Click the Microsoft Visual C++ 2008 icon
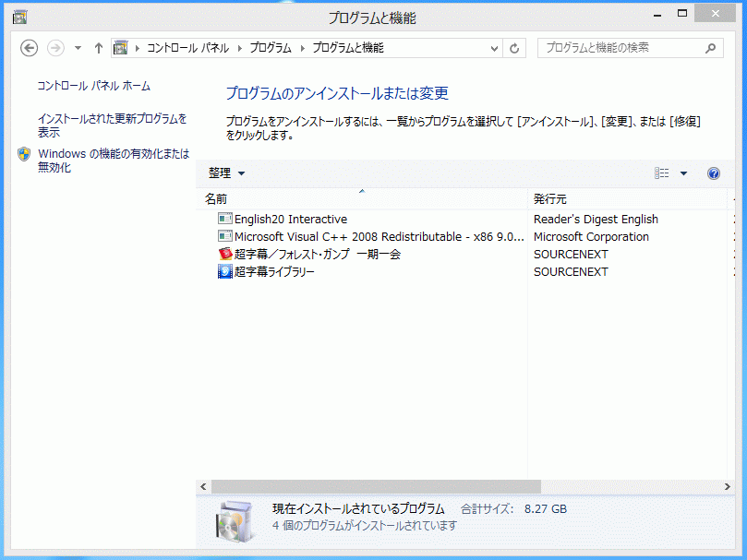747x560 pixels. coord(225,237)
